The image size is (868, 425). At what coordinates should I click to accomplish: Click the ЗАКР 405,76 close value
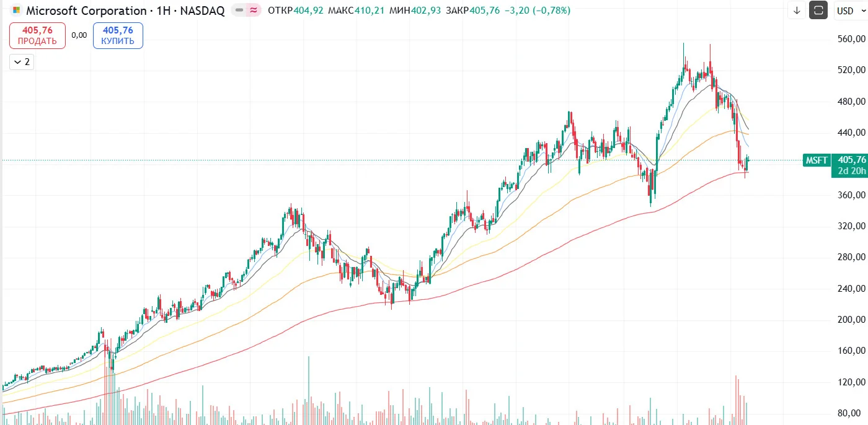[472, 11]
